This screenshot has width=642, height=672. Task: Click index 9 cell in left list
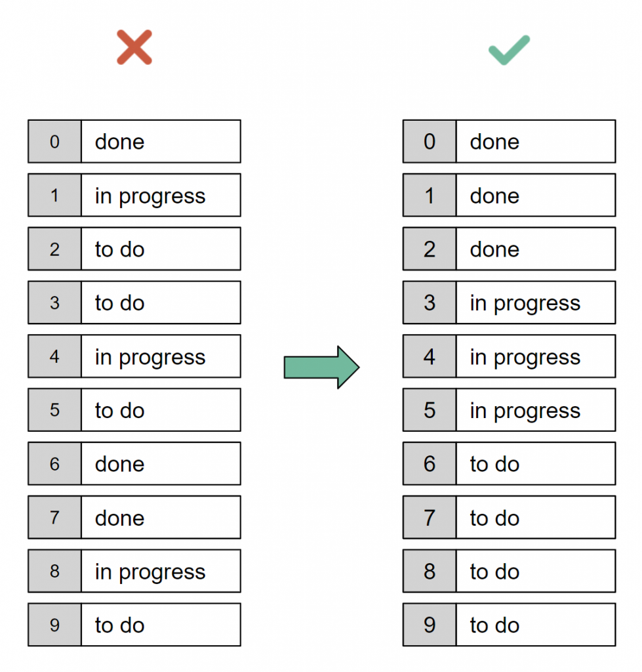[54, 625]
